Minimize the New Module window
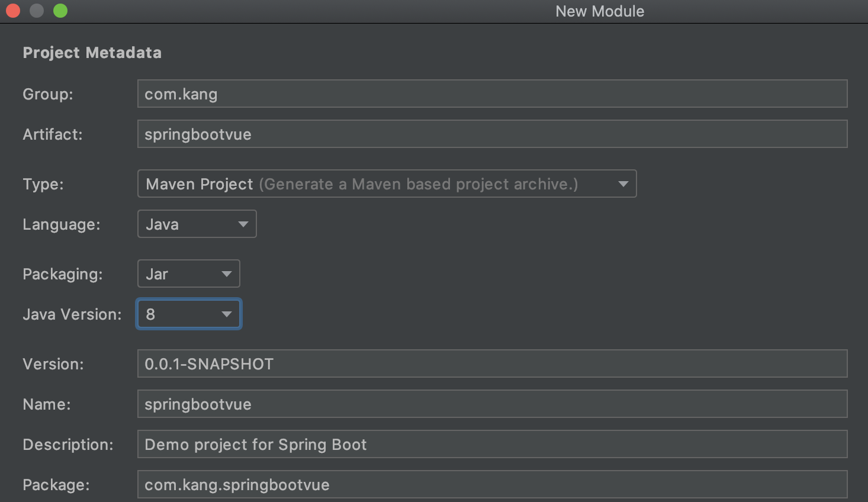 (x=37, y=11)
